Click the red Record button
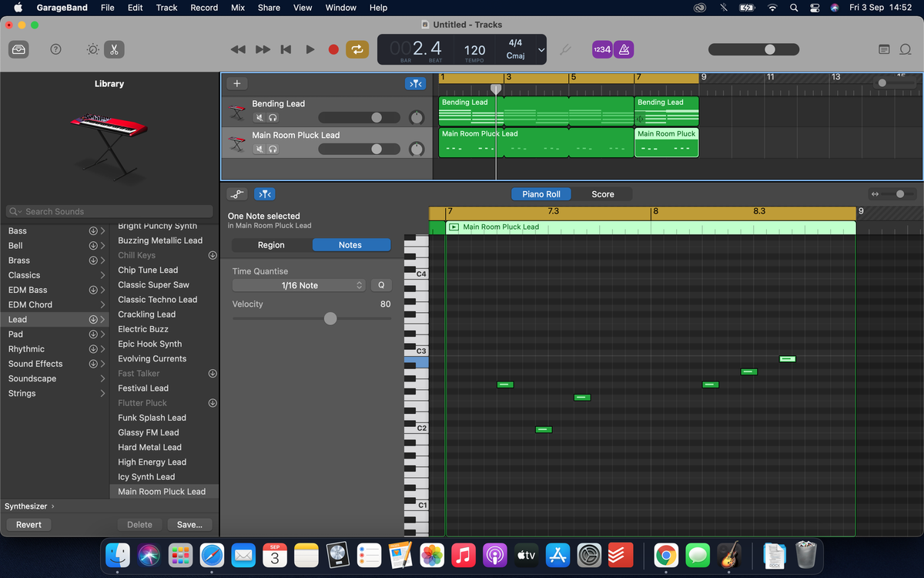Viewport: 924px width, 578px height. coord(333,49)
